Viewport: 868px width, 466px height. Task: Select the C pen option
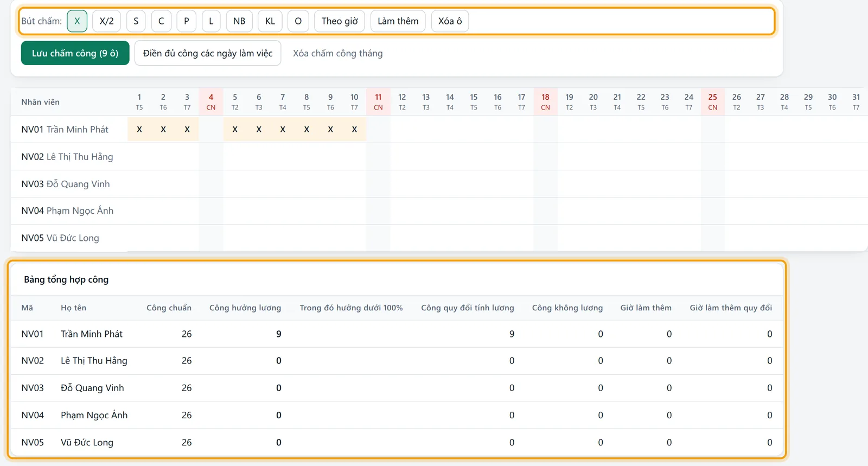tap(161, 21)
